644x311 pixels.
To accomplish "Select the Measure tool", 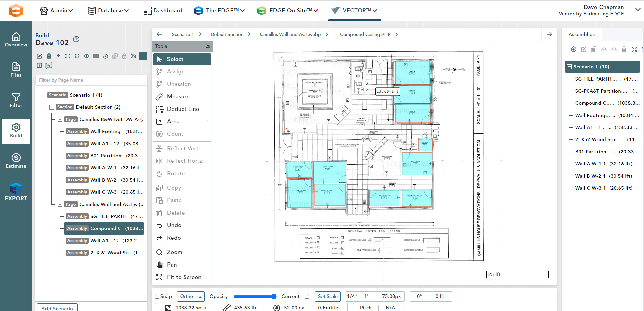I will coord(182,96).
